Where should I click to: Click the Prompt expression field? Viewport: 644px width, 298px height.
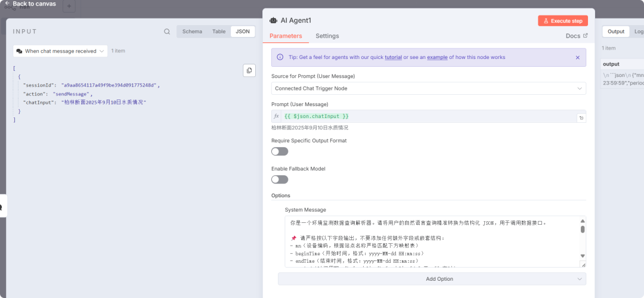[x=428, y=117]
